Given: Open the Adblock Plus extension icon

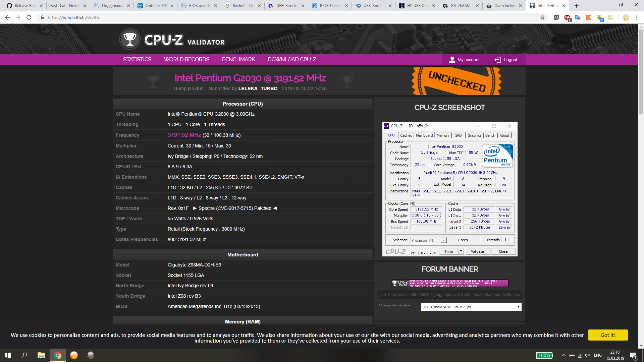Looking at the screenshot, I should 567,17.
